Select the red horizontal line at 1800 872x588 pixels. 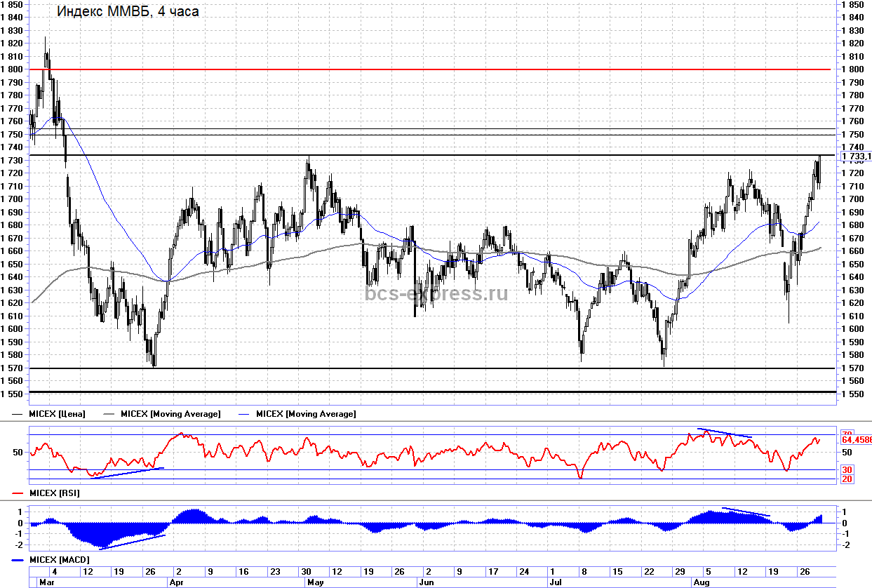click(x=421, y=69)
